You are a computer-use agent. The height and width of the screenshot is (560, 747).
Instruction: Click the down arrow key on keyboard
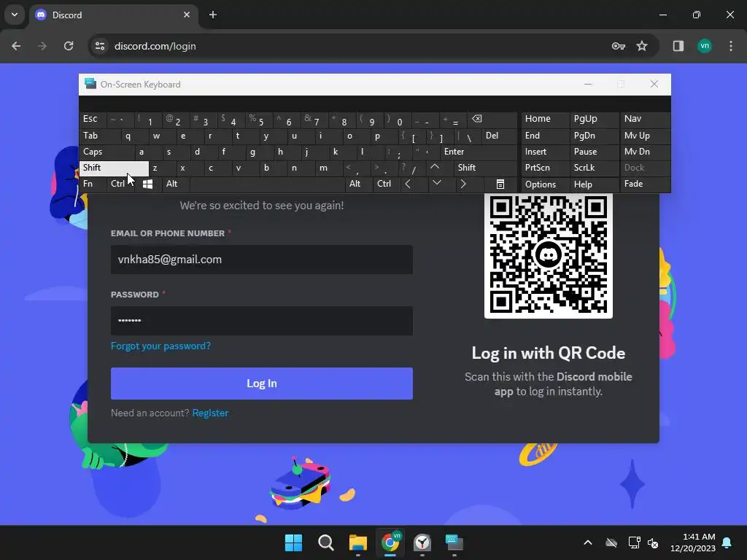click(x=437, y=183)
